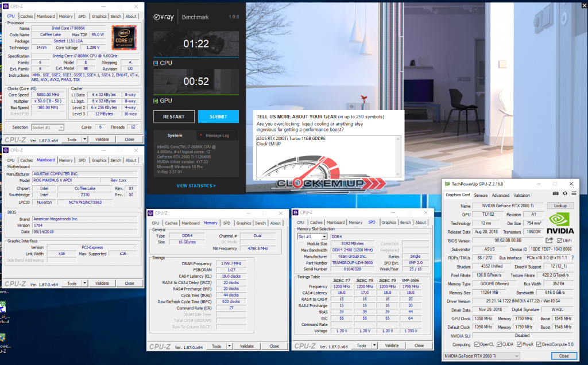Open Bench tab in CPU-Z Memory window

[x=260, y=223]
